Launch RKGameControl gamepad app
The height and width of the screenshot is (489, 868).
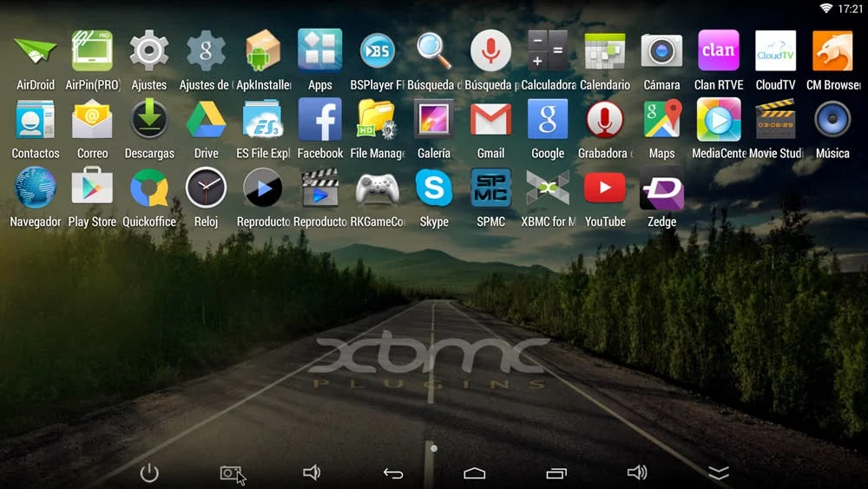[x=377, y=188]
